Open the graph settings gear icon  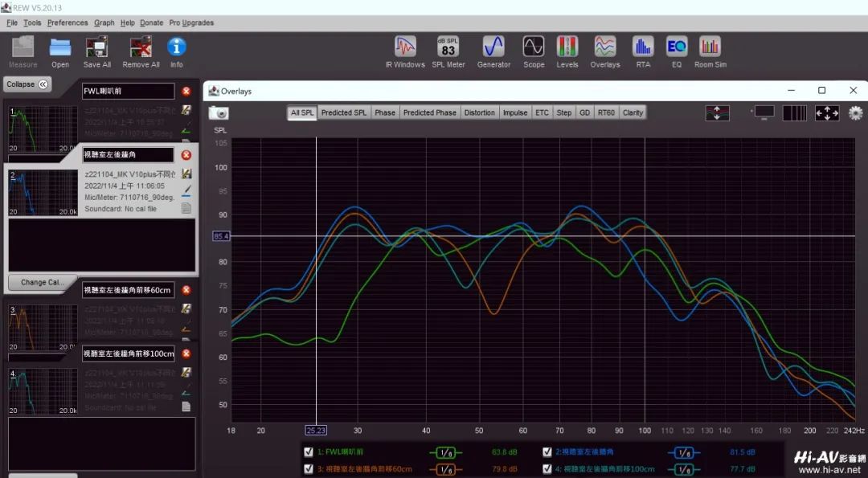click(x=855, y=113)
